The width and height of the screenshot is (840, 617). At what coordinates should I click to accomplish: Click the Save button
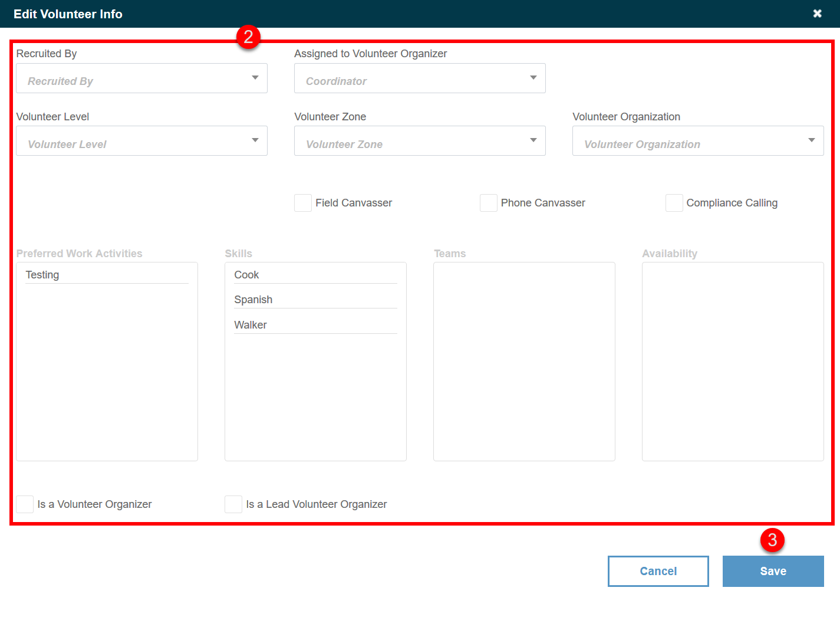coord(773,571)
